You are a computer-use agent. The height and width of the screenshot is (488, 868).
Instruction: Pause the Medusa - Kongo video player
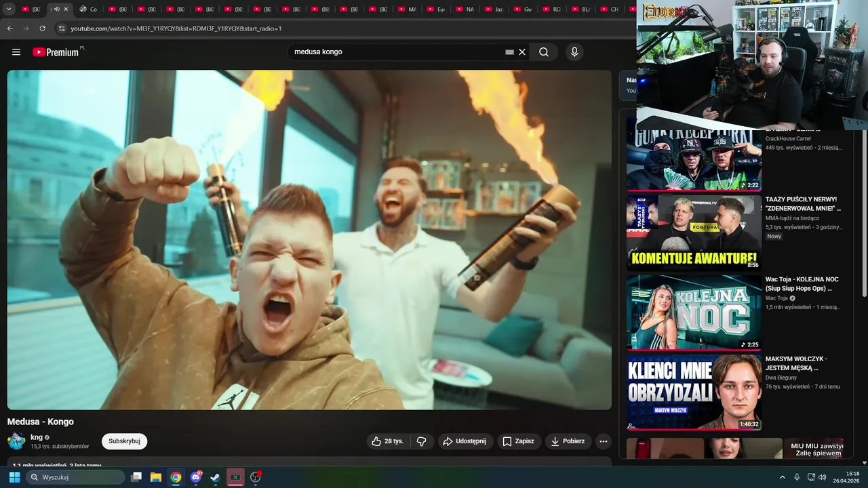coord(309,240)
